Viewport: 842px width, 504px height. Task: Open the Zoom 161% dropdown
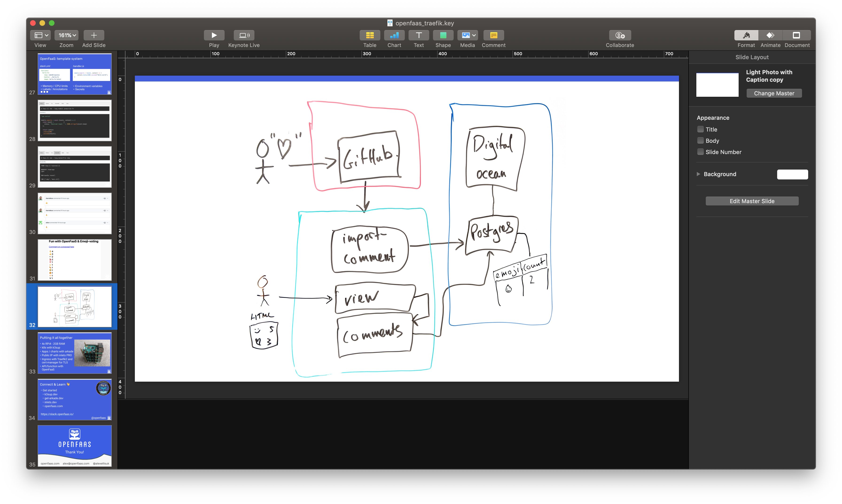[x=67, y=35]
